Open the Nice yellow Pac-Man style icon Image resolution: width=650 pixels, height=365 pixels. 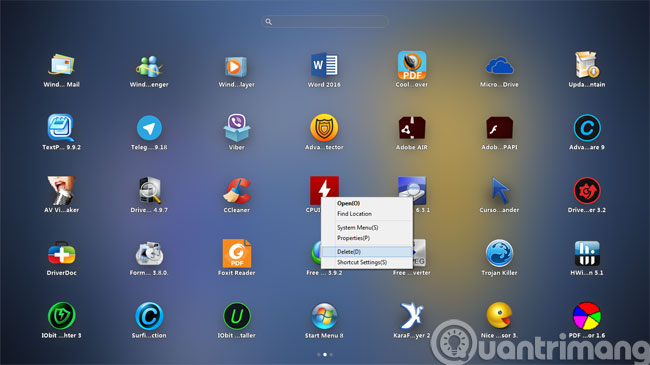[x=499, y=315]
